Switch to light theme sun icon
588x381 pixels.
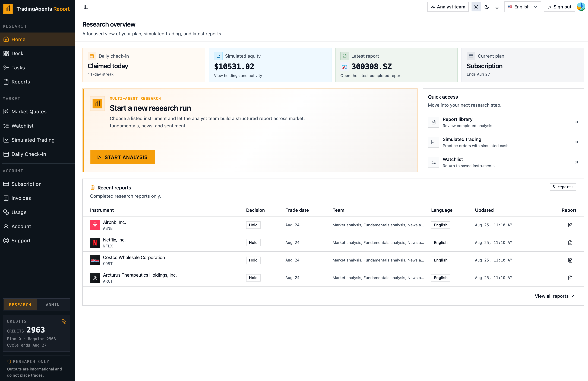pos(476,7)
